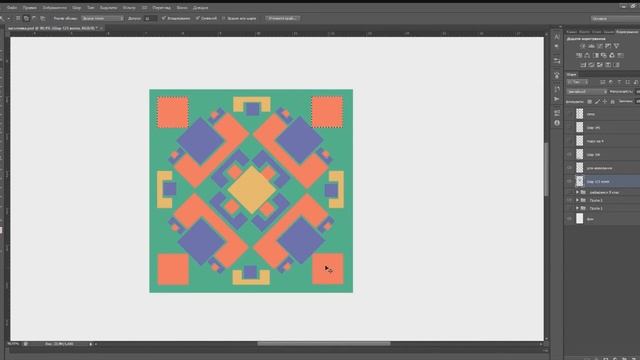
Task: Select the New Selection mode icon
Action: pos(18,18)
